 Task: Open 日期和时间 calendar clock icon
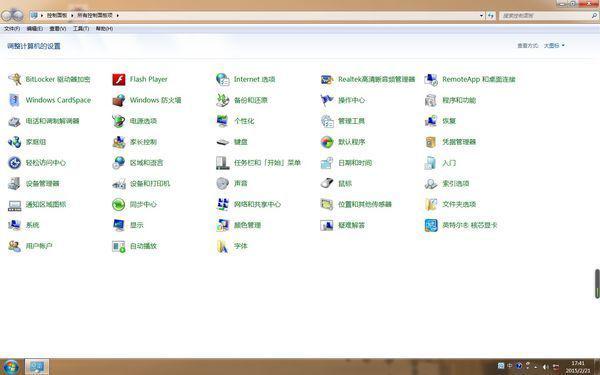(327, 163)
